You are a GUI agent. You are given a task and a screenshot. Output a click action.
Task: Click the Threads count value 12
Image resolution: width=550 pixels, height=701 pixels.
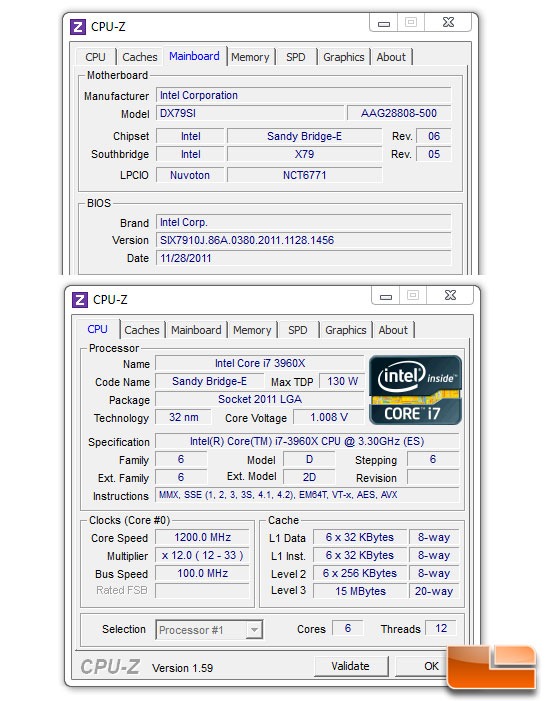441,628
